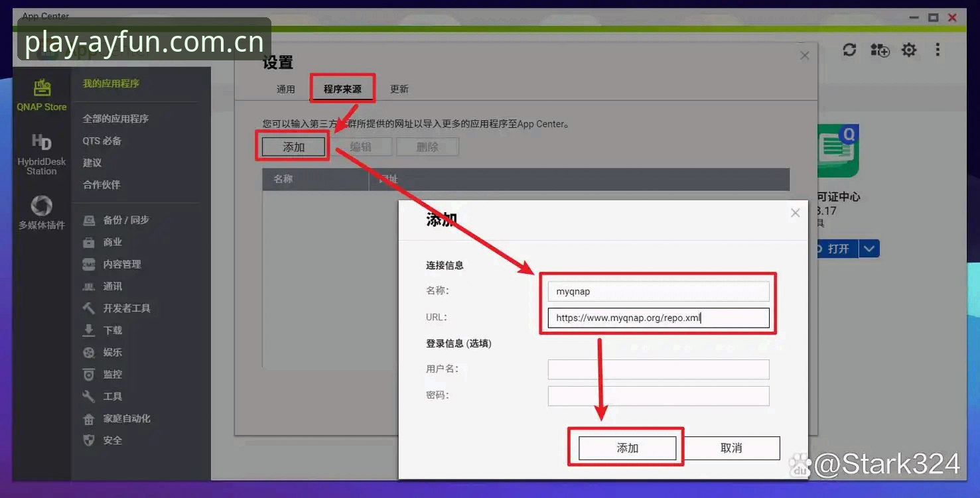Open 全部的应用程序 in sidebar
This screenshot has height=498, width=980.
[x=115, y=119]
